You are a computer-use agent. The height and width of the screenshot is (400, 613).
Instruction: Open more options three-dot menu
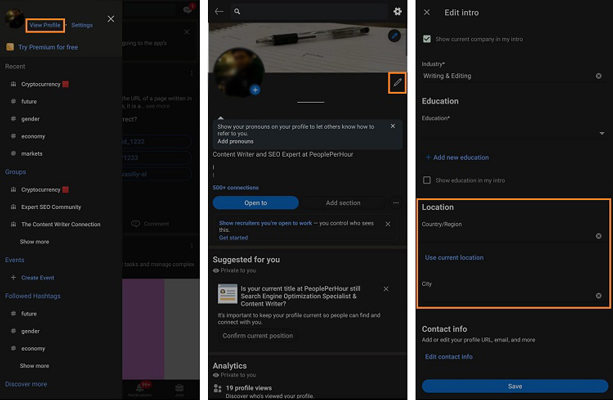[x=396, y=203]
